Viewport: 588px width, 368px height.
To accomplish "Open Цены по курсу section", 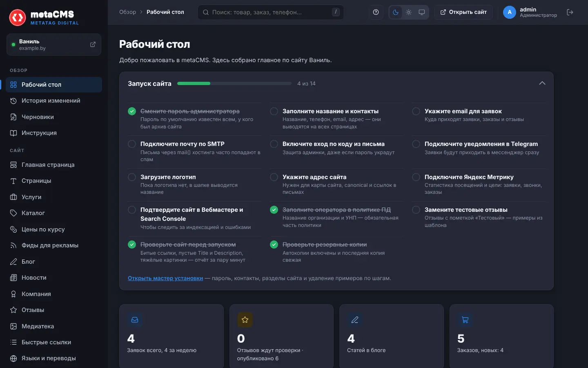I will click(x=54, y=229).
